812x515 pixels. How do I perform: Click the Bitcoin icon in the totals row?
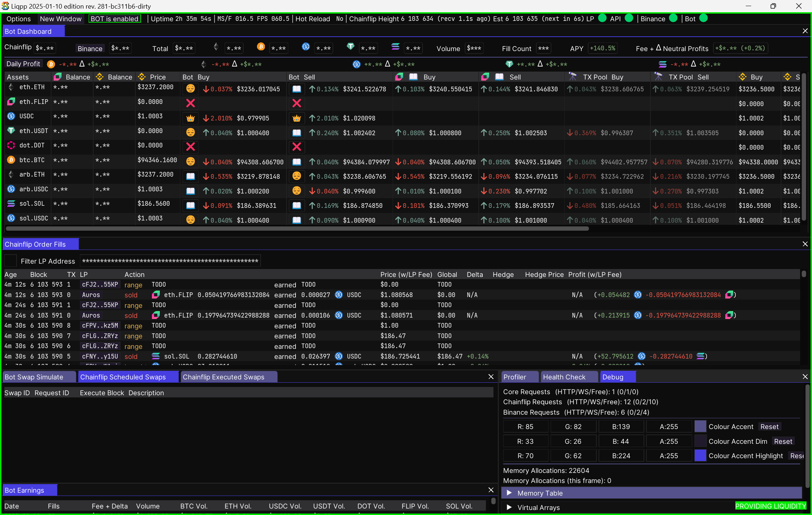[261, 47]
